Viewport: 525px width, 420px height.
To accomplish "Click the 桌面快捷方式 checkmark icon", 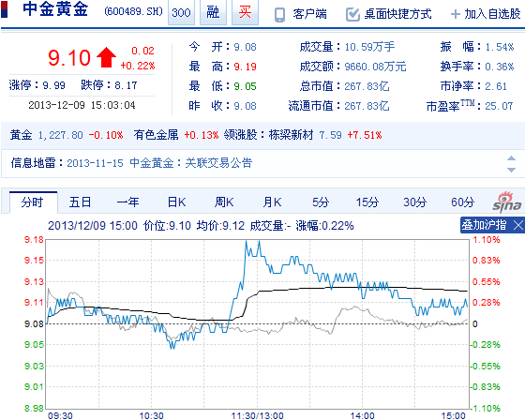I will [x=352, y=14].
